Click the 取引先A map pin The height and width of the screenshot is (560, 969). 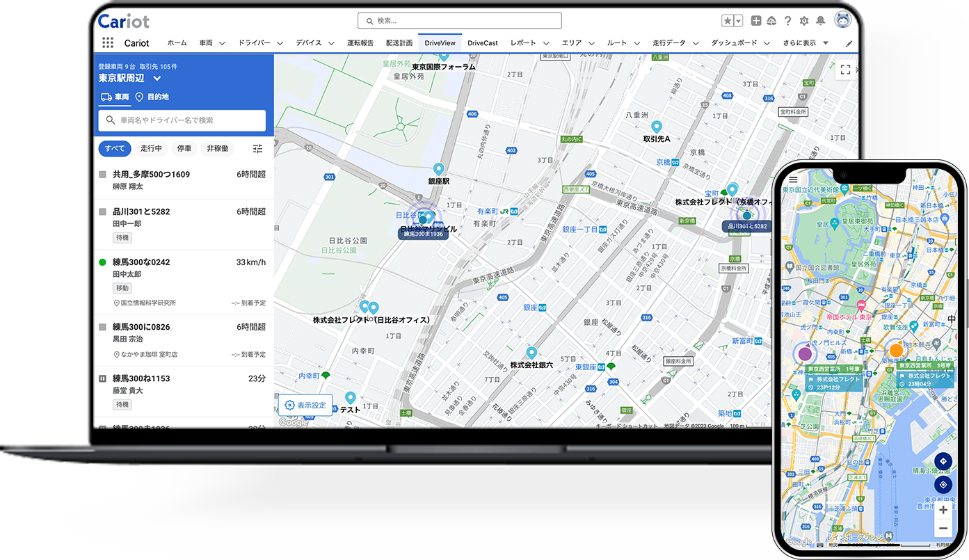click(656, 127)
